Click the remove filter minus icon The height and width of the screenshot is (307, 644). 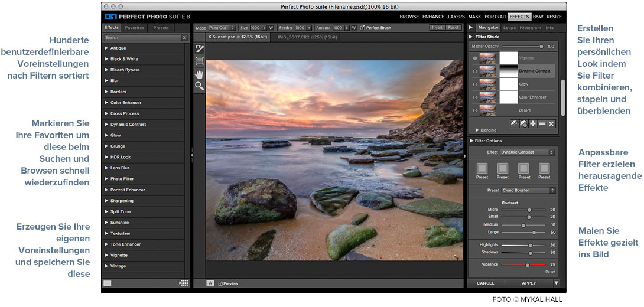coord(541,123)
